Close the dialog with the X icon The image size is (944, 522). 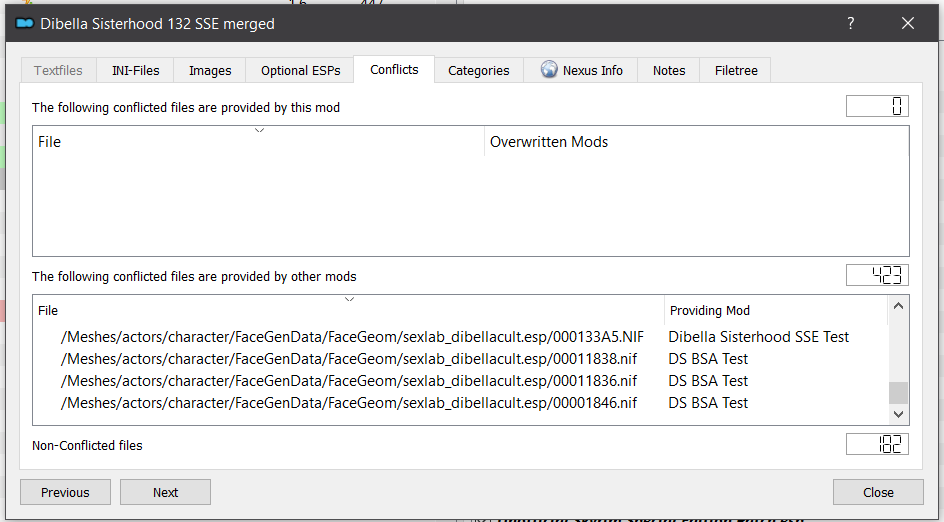click(x=908, y=23)
